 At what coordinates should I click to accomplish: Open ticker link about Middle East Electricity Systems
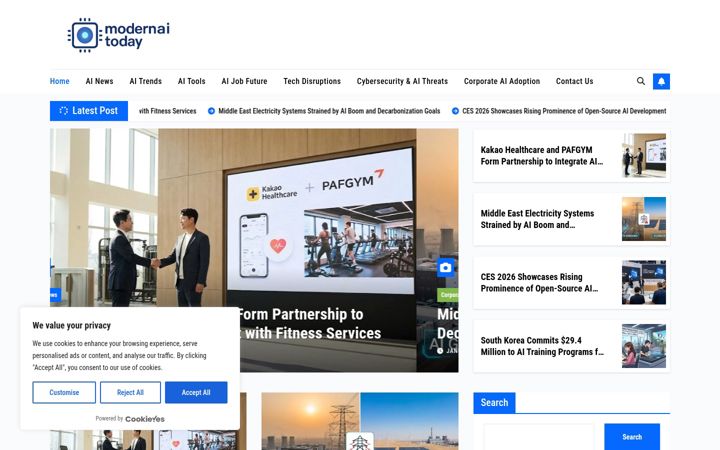pos(329,111)
